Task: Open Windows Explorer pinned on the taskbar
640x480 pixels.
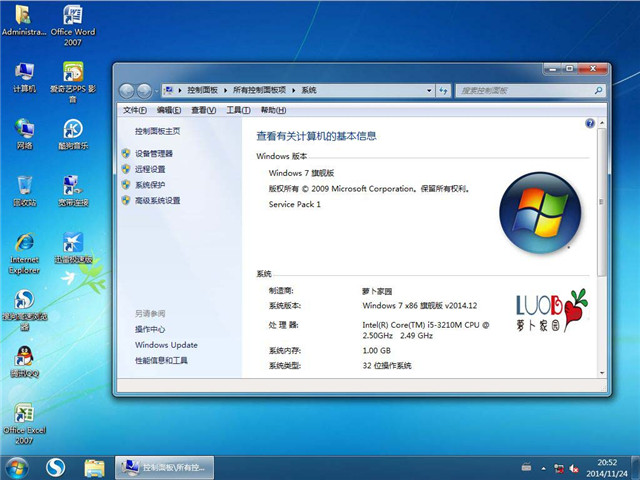Action: (x=94, y=468)
